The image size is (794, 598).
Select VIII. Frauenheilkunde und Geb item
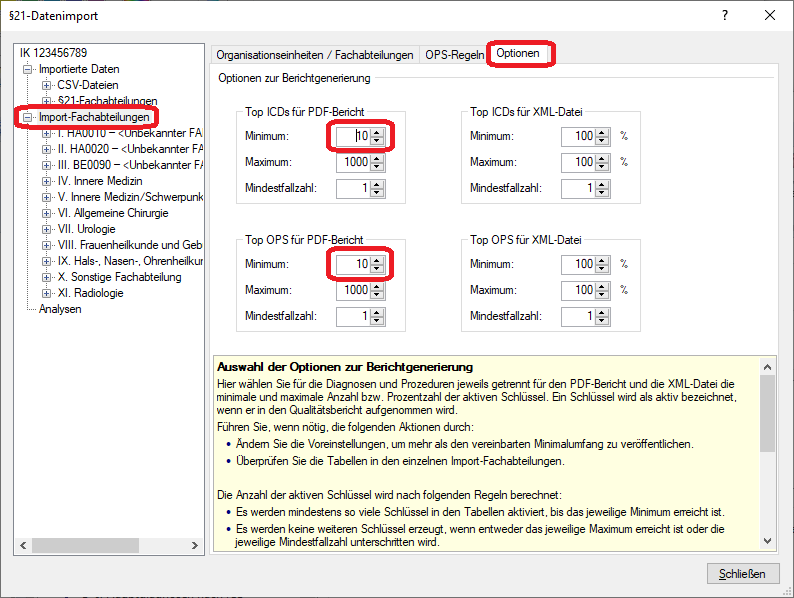coord(130,245)
